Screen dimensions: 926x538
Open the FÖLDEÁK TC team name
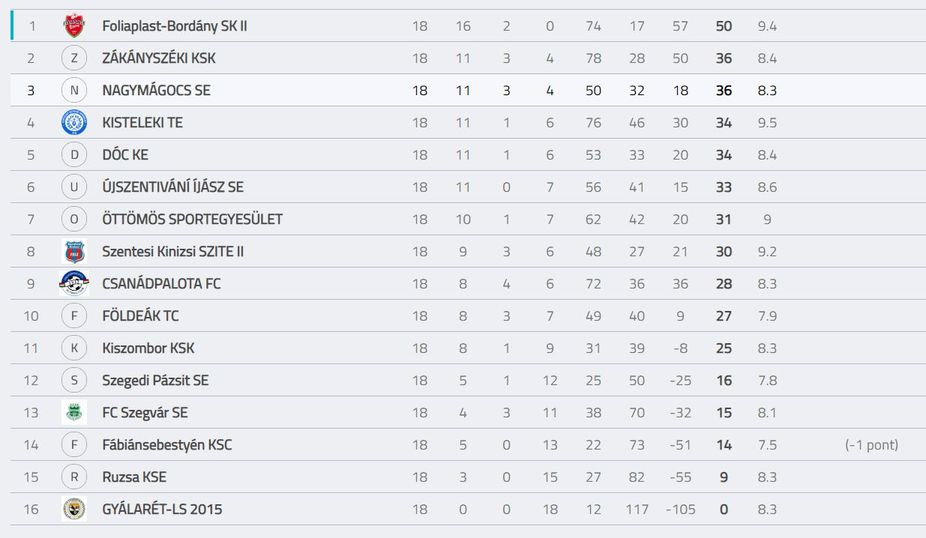140,316
